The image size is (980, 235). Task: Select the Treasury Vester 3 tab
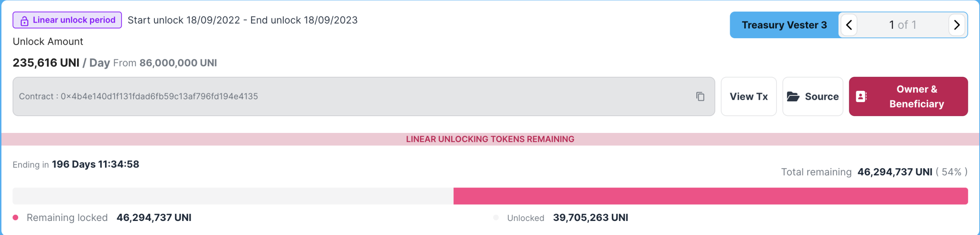784,25
